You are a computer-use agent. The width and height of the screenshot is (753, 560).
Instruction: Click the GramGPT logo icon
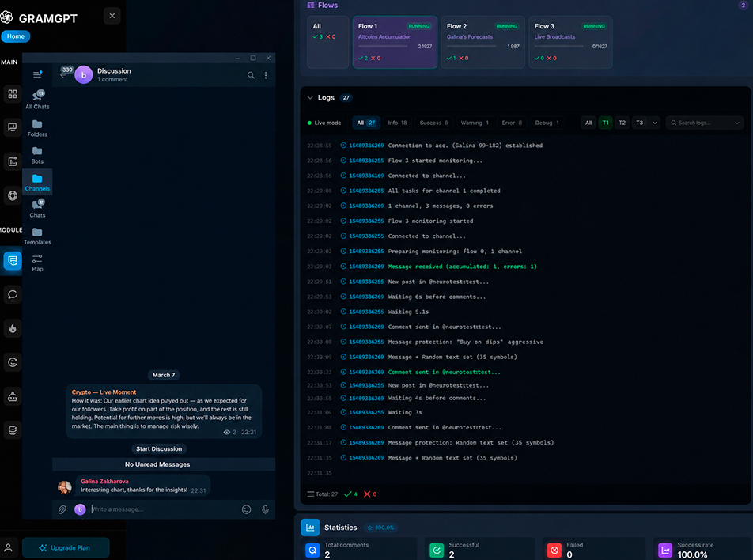pos(6,17)
